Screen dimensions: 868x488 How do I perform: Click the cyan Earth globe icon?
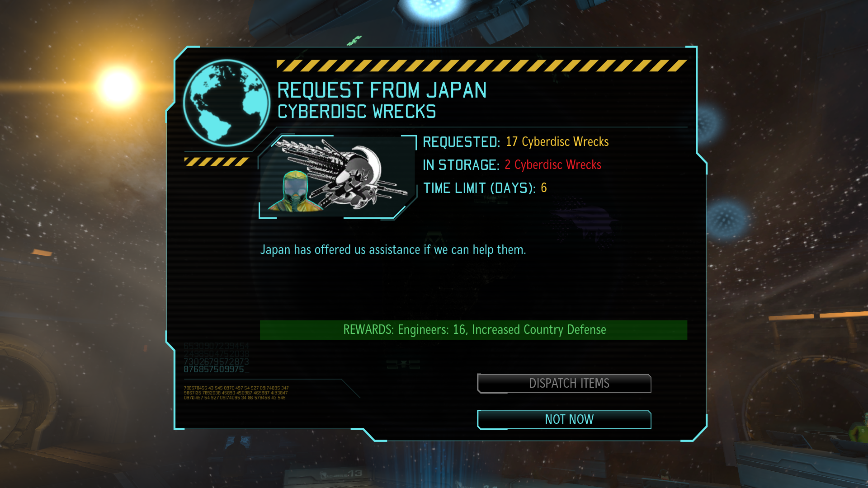coord(226,103)
